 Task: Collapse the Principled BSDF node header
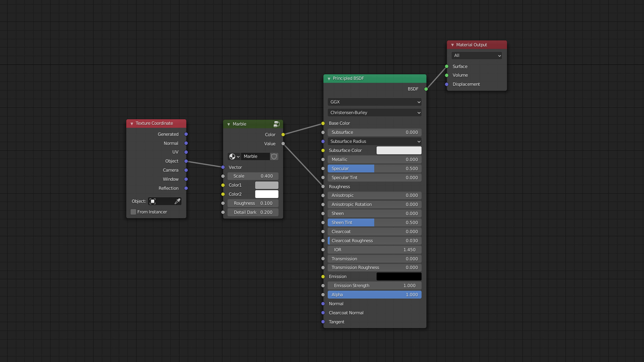pyautogui.click(x=329, y=78)
